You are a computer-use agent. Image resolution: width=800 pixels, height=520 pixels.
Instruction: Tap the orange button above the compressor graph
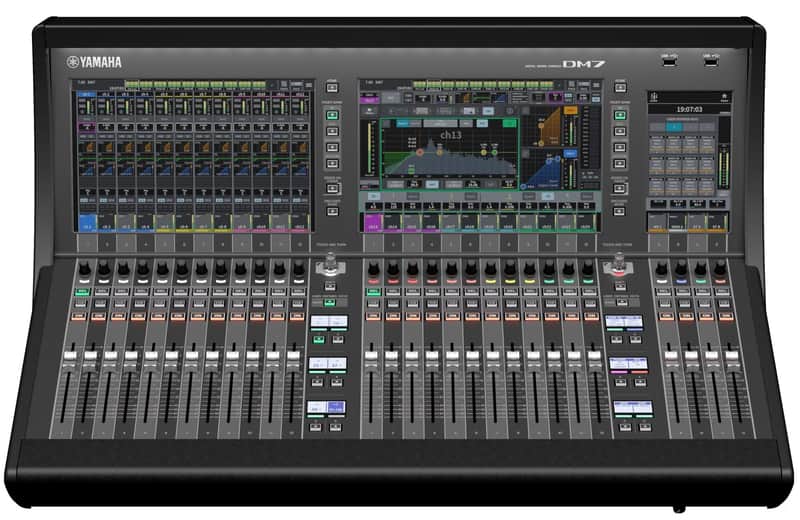[570, 111]
